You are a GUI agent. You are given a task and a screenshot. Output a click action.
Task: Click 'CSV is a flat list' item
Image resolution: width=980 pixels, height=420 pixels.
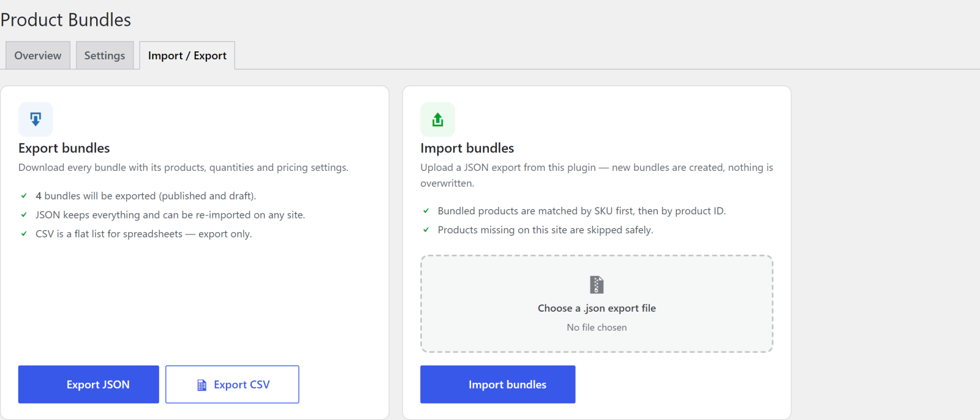click(x=144, y=234)
